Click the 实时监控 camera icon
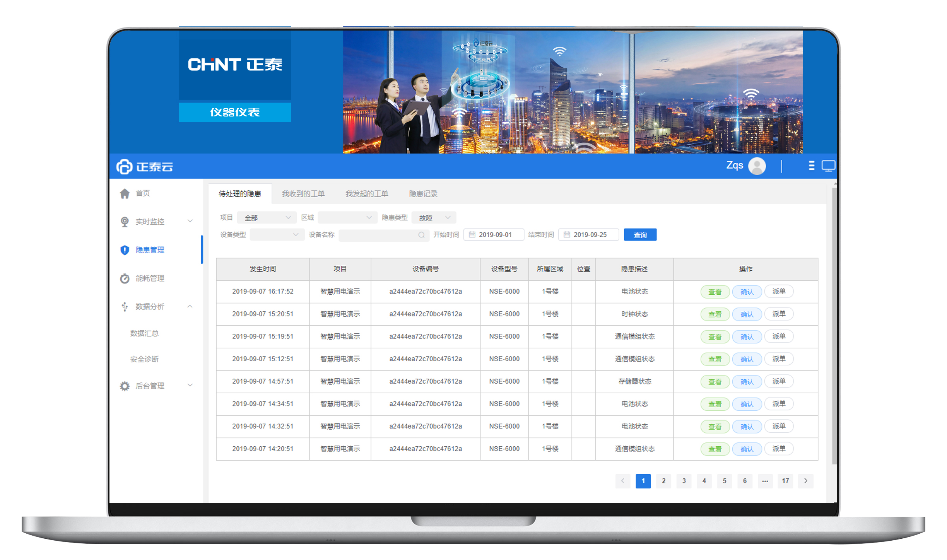The width and height of the screenshot is (947, 560). 125,221
